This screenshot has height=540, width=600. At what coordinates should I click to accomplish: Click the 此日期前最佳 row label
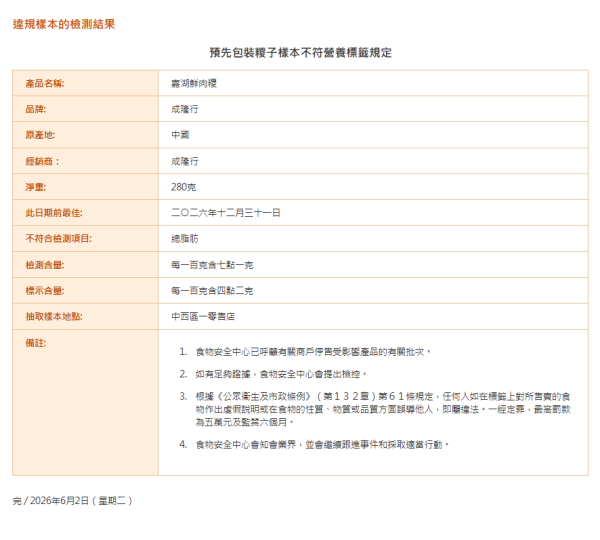[x=54, y=213]
